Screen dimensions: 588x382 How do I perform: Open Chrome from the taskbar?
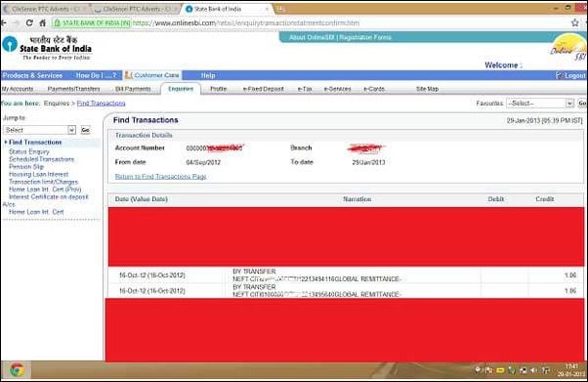pos(17,370)
